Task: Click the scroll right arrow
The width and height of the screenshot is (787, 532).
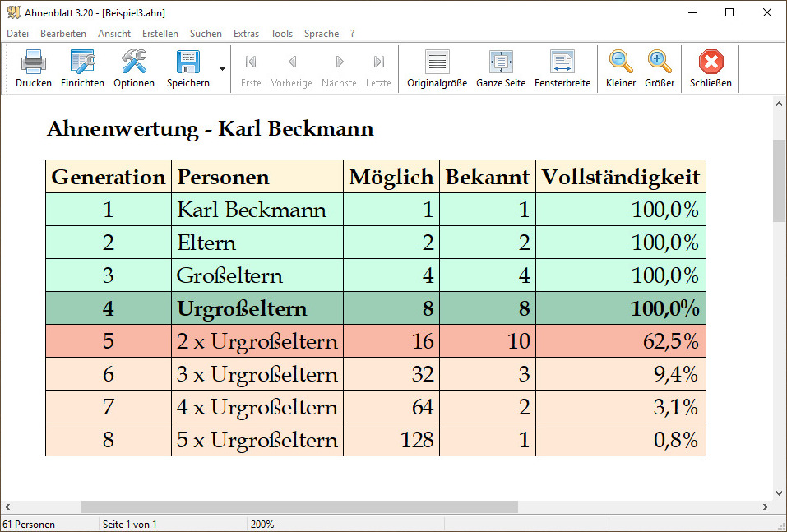Action: [x=766, y=507]
